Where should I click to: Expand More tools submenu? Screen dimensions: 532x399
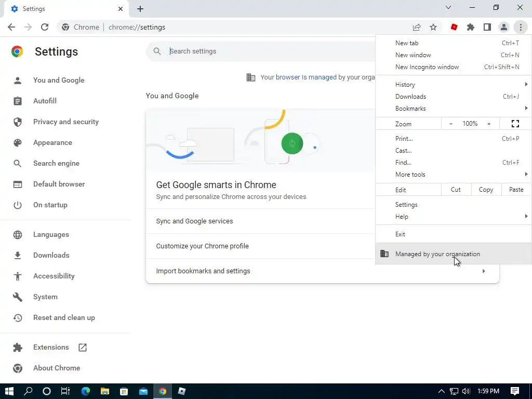point(454,175)
